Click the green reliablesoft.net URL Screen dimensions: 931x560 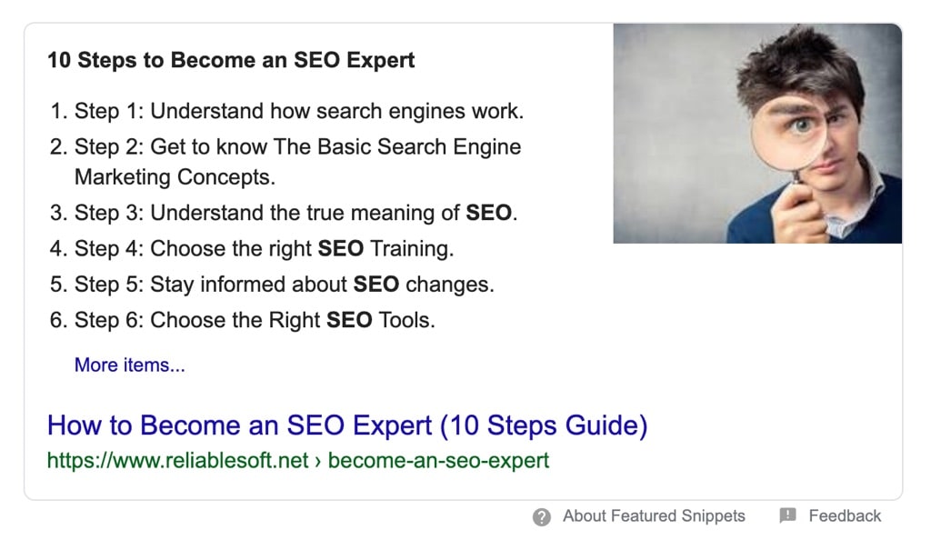178,460
